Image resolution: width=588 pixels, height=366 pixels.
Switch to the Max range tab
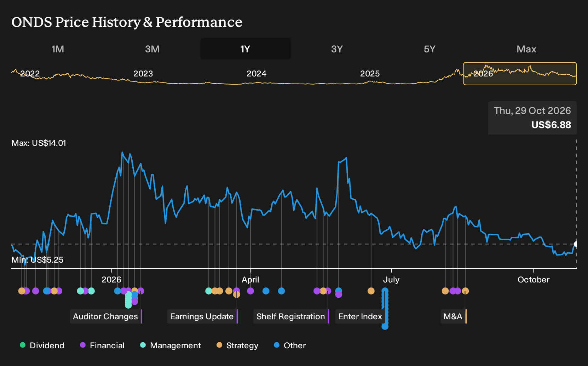(526, 49)
